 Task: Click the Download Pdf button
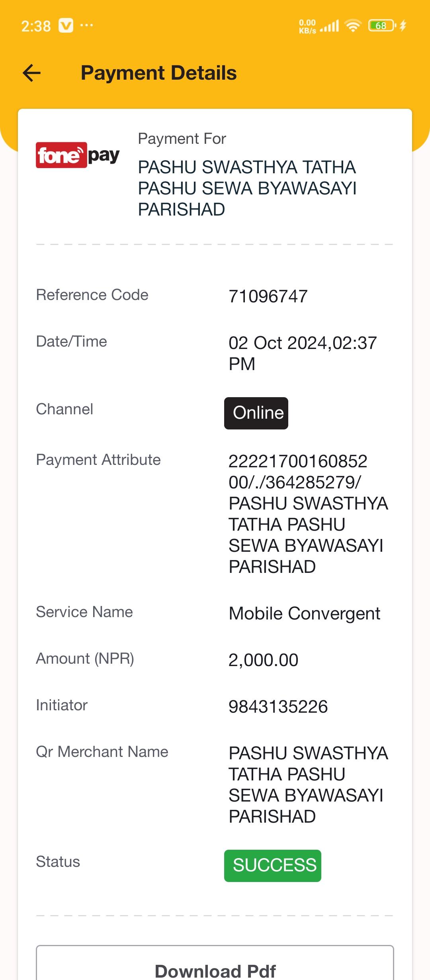pyautogui.click(x=215, y=963)
